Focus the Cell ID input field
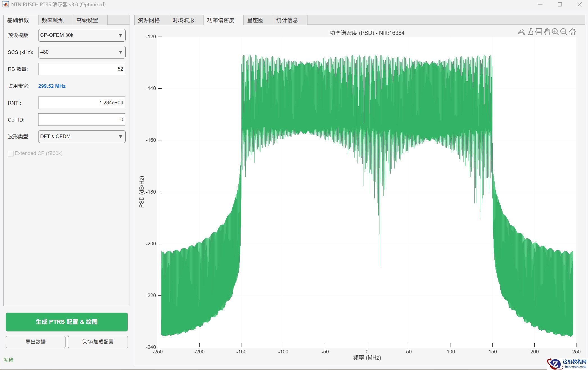Image resolution: width=588 pixels, height=370 pixels. [x=82, y=120]
